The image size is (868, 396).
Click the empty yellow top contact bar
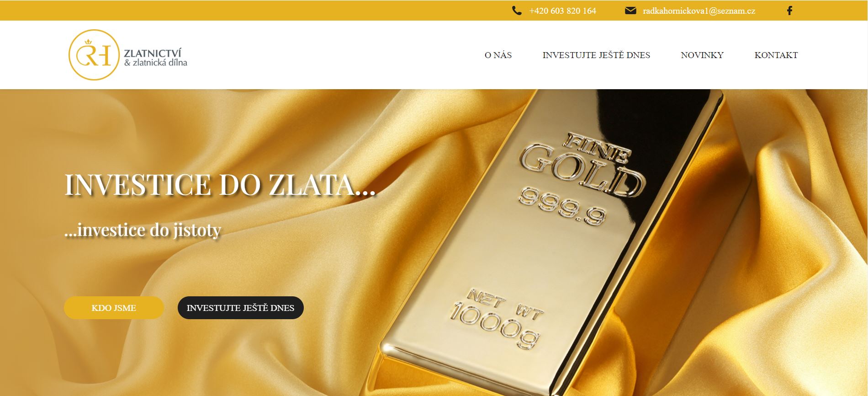pos(251,11)
